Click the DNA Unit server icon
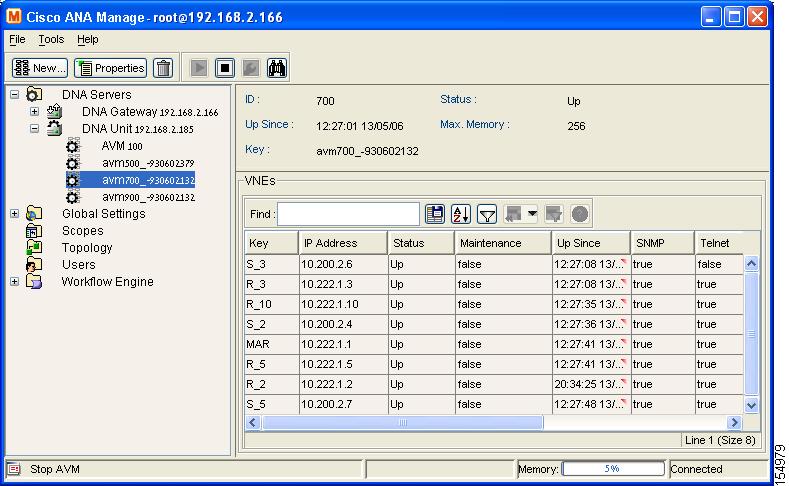The image size is (789, 486). [x=54, y=128]
